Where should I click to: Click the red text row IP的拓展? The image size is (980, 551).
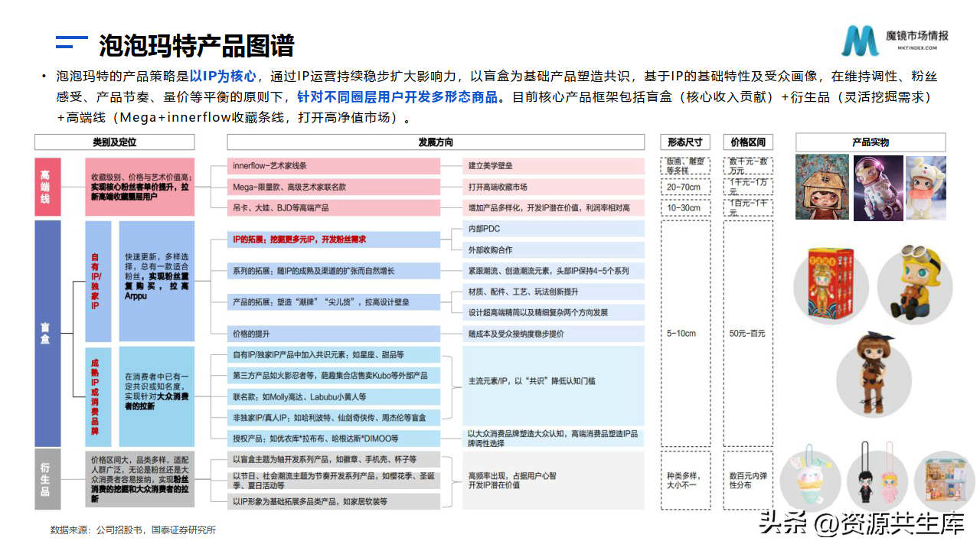click(334, 240)
